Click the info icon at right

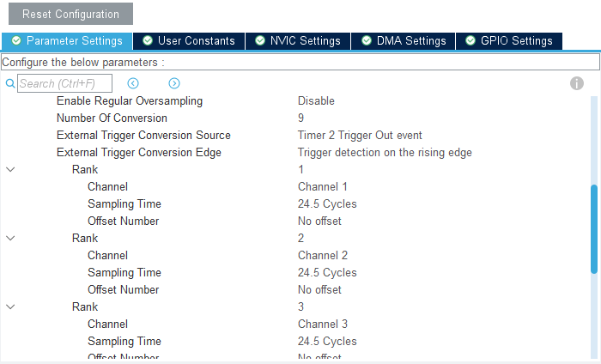pos(577,83)
